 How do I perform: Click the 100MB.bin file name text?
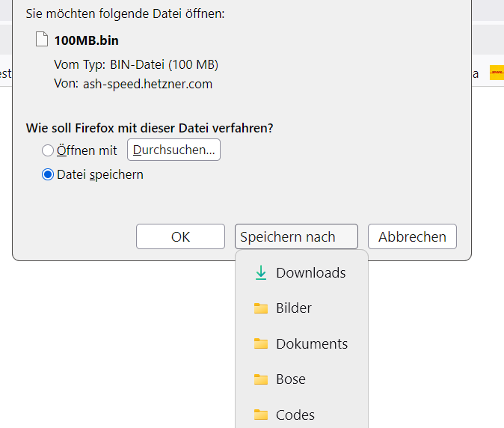click(86, 40)
